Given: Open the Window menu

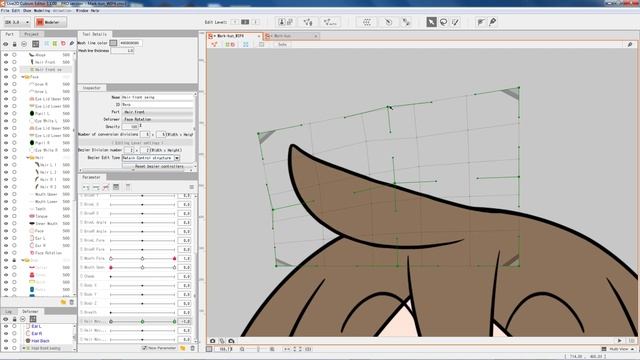Looking at the screenshot, I should [x=82, y=11].
